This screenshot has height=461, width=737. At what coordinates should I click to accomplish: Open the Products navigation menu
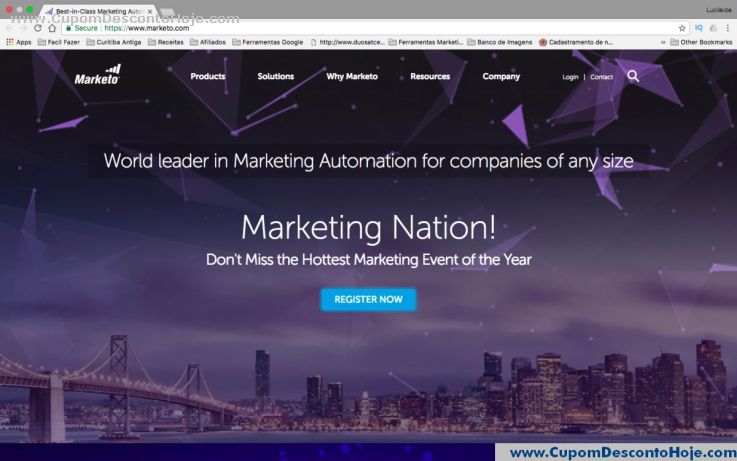[x=208, y=76]
